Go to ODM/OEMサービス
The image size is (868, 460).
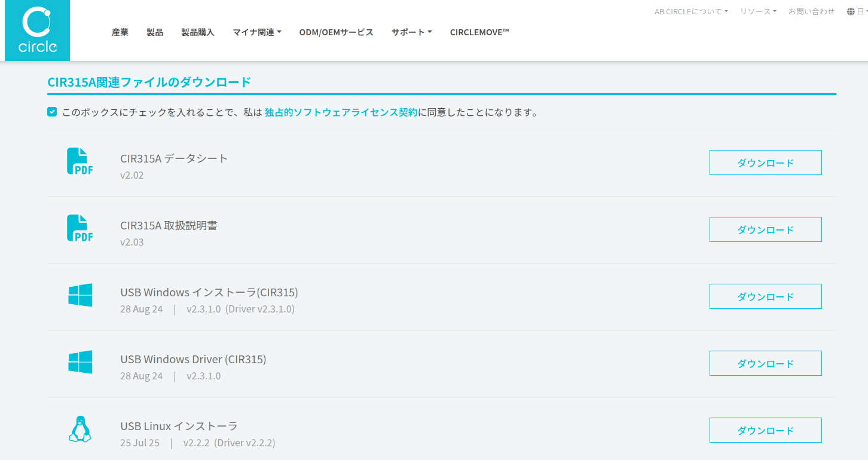pyautogui.click(x=336, y=32)
